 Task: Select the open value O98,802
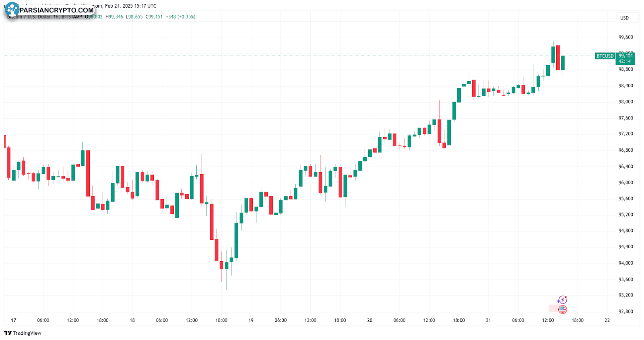94,17
